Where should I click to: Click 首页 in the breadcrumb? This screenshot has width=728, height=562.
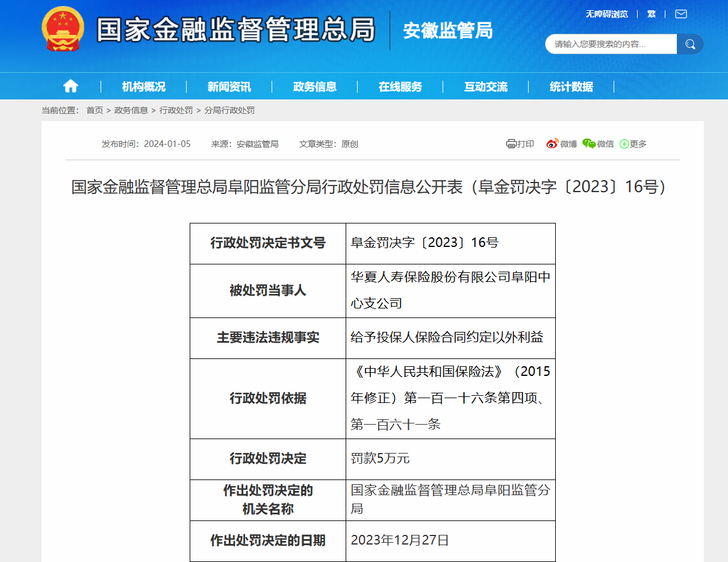point(95,110)
